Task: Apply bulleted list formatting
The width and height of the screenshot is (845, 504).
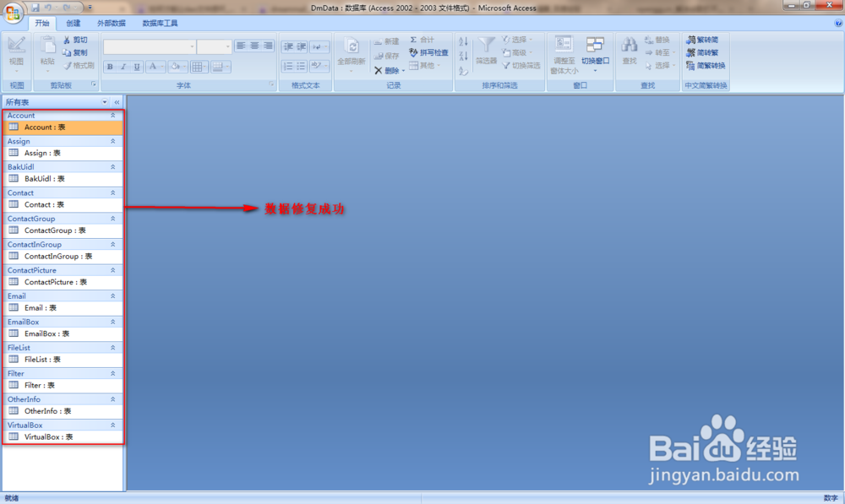Action: [x=302, y=66]
